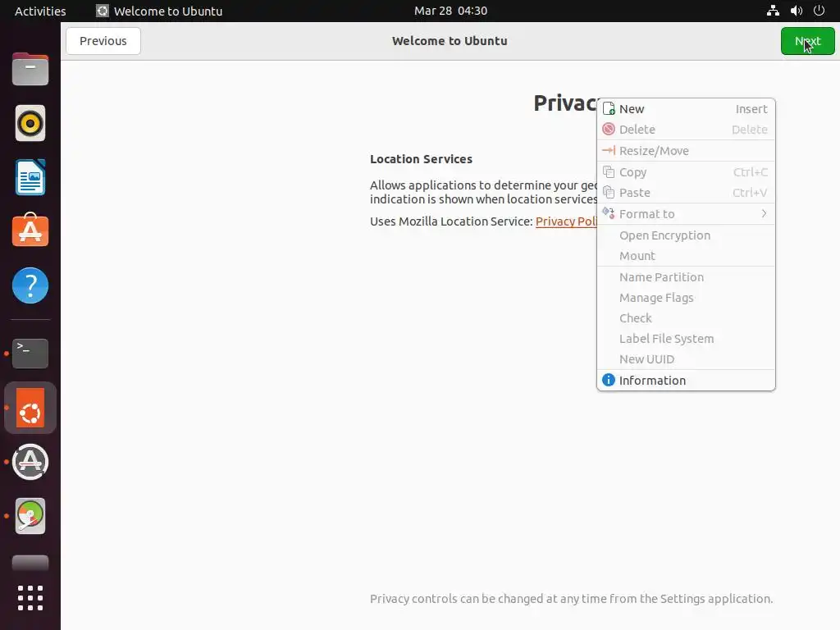Select Open Encryption menu entry
This screenshot has height=630, width=840.
click(686, 235)
